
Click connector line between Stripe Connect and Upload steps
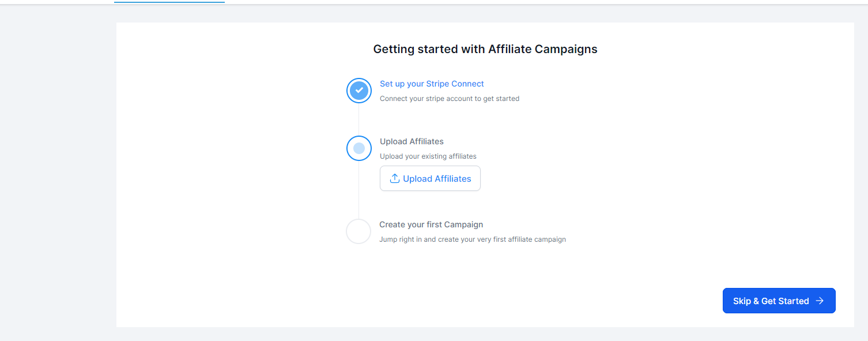[x=359, y=119]
